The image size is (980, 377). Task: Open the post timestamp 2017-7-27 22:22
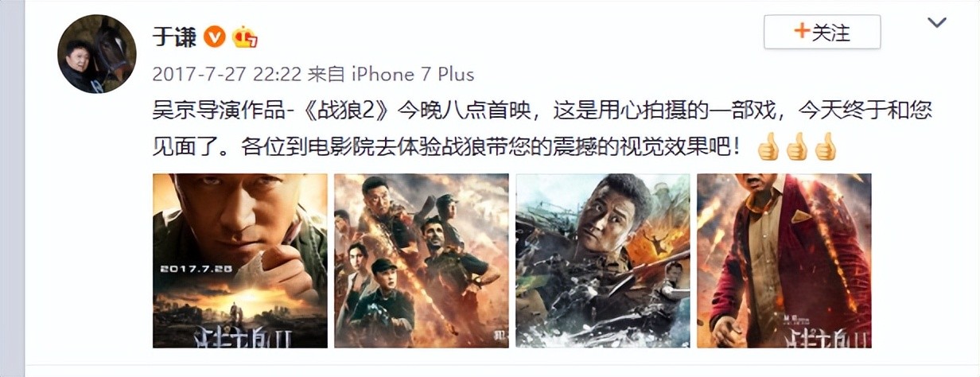pos(227,75)
